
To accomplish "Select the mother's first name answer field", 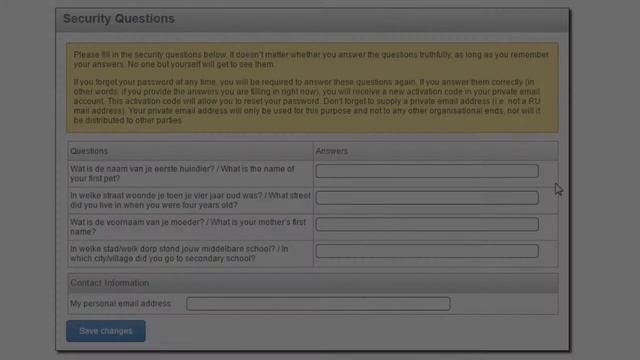I will 427,224.
